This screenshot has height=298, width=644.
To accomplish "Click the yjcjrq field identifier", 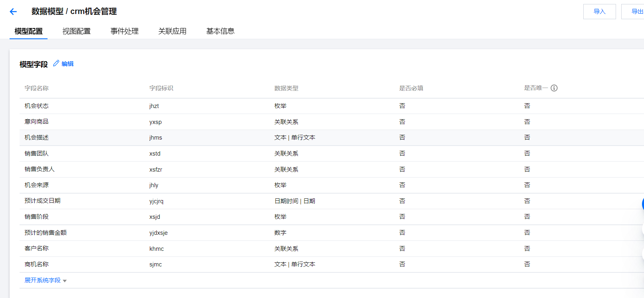I will coord(157,201).
